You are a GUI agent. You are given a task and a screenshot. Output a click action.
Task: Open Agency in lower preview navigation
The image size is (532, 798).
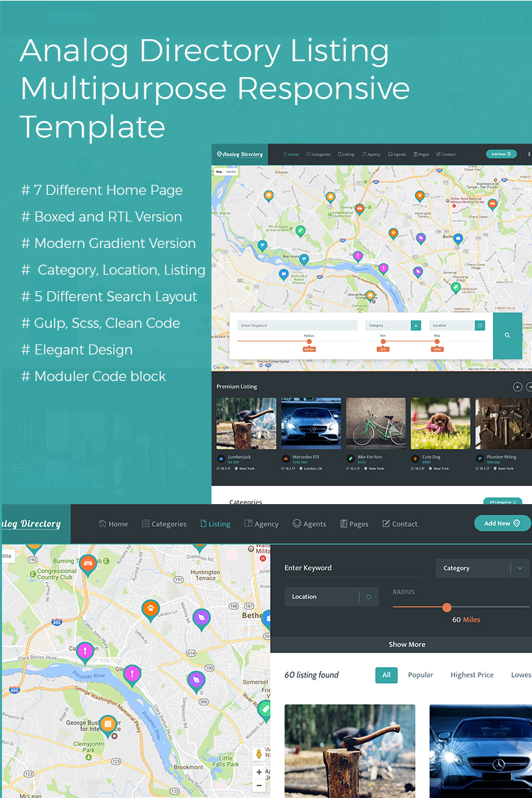pos(261,524)
